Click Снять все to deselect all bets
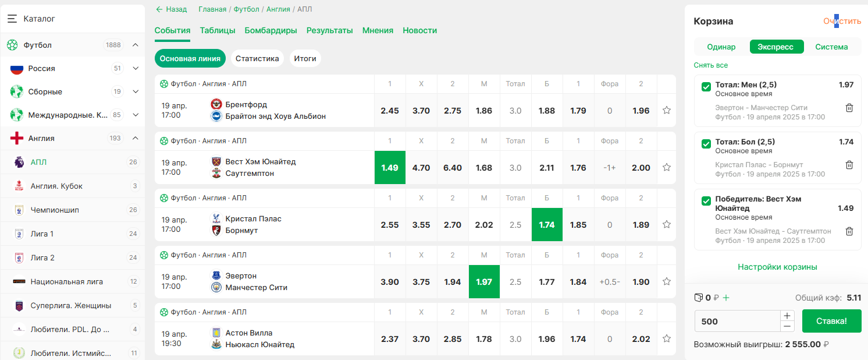This screenshot has width=868, height=360. [x=711, y=65]
